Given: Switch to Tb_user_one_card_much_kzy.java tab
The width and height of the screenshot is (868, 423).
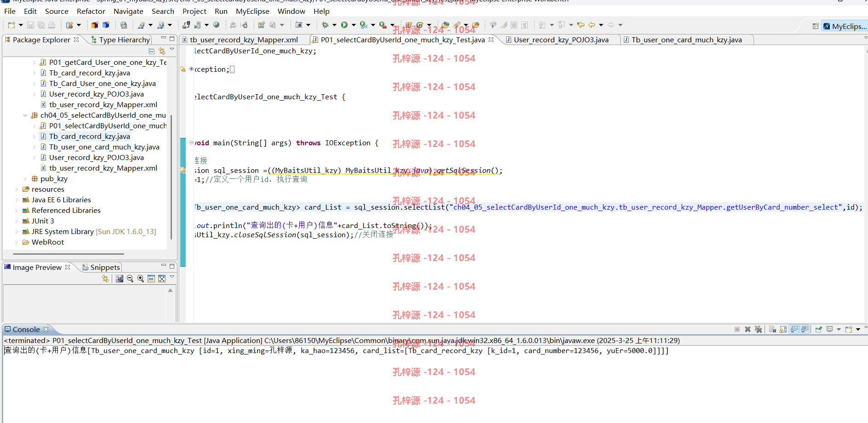Looking at the screenshot, I should pyautogui.click(x=686, y=40).
